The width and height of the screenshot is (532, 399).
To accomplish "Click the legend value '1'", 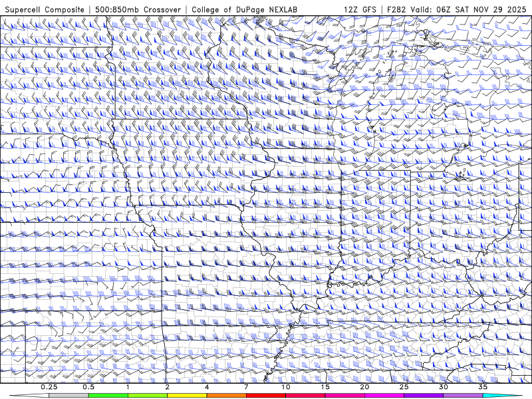I will click(128, 387).
